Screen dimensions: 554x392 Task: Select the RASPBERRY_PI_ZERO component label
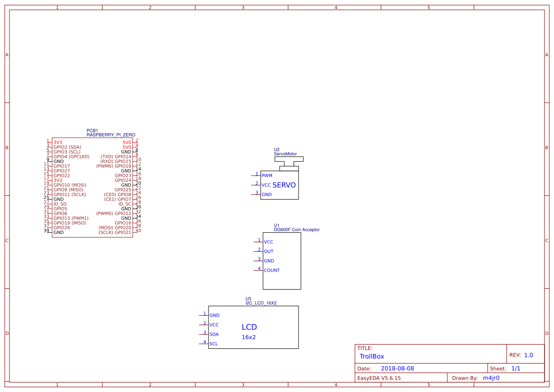(x=111, y=135)
